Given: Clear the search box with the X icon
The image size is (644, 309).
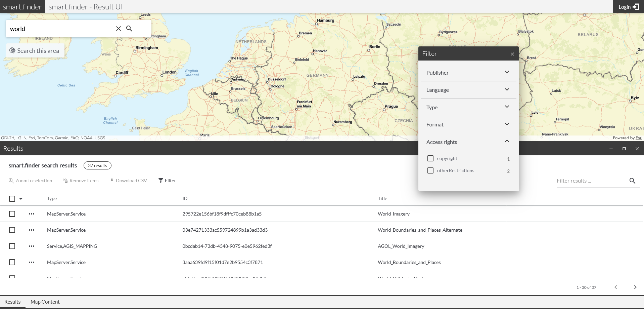Looking at the screenshot, I should [119, 29].
